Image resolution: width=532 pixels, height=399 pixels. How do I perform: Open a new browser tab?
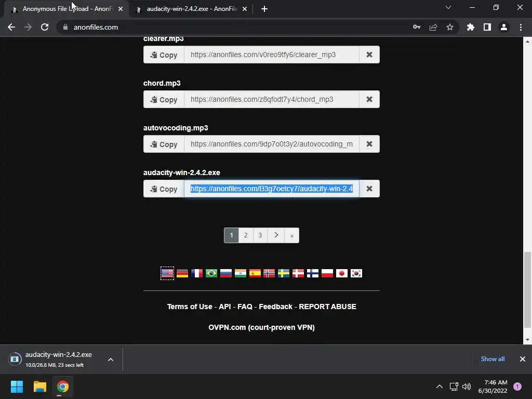click(264, 9)
